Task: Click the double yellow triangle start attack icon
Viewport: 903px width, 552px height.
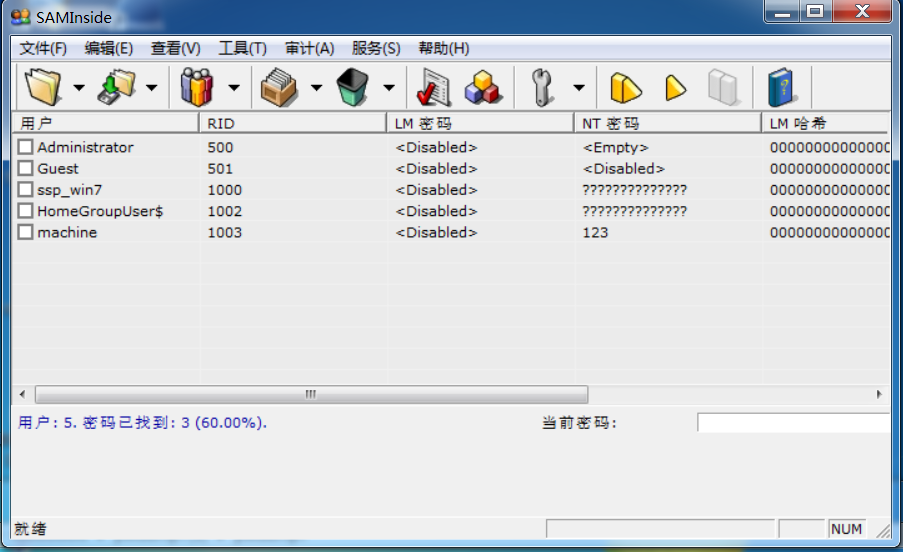Action: pyautogui.click(x=625, y=88)
